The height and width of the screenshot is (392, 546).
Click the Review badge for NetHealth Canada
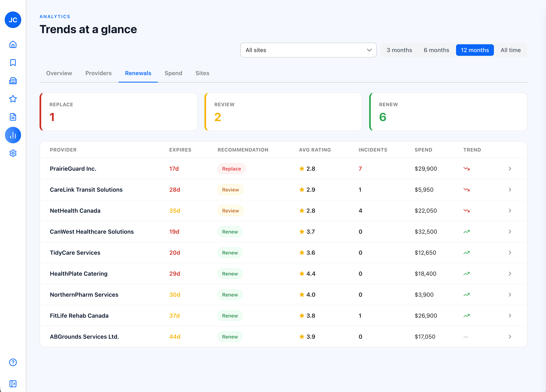coord(230,211)
